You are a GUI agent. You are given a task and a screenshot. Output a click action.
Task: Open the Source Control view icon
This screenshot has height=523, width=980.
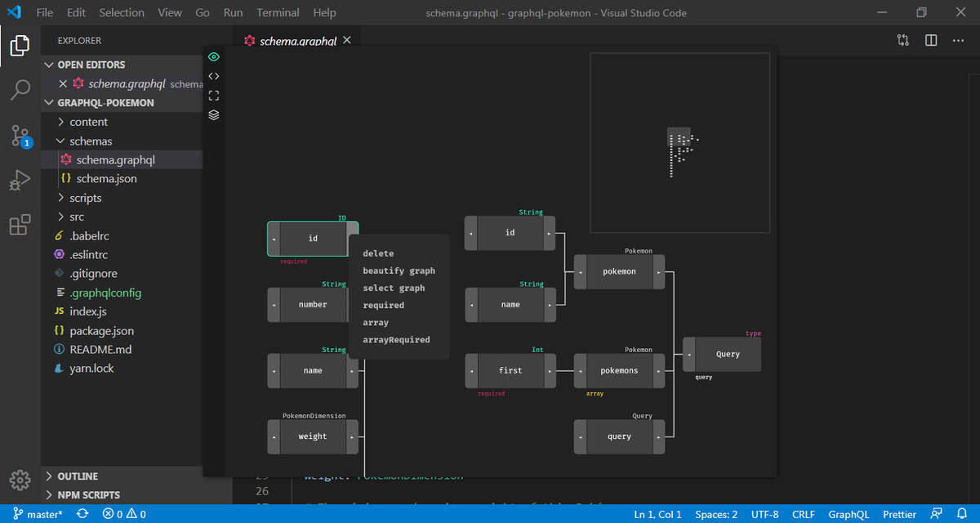tap(20, 136)
